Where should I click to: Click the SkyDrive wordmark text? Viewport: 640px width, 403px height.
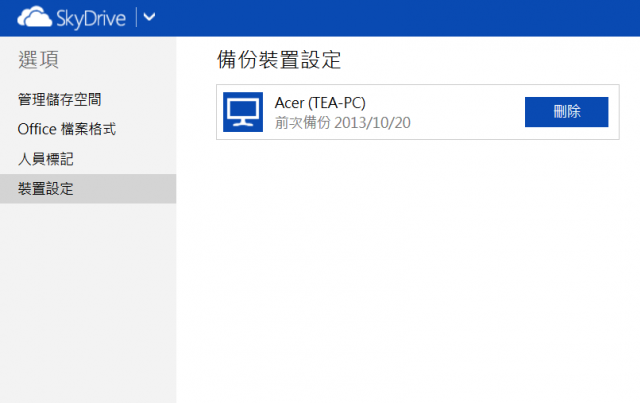[91, 19]
